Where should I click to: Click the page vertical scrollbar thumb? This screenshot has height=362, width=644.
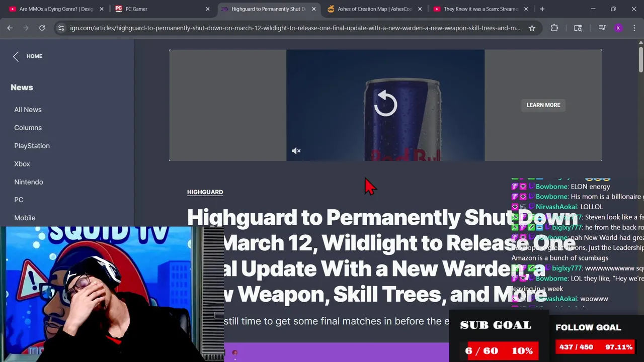641,59
